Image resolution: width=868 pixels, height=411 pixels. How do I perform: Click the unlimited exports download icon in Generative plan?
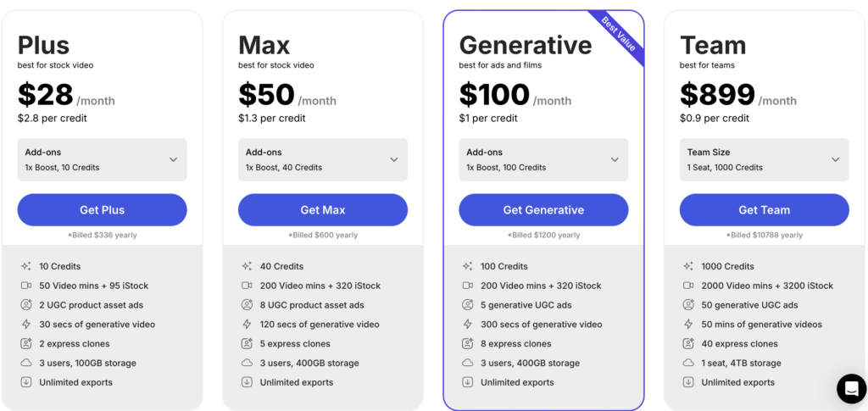467,382
